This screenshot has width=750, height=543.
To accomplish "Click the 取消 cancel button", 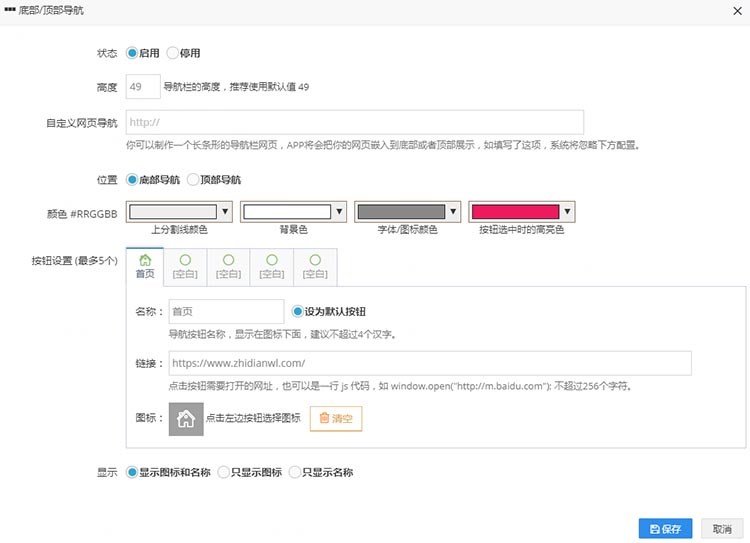I will pyautogui.click(x=722, y=529).
